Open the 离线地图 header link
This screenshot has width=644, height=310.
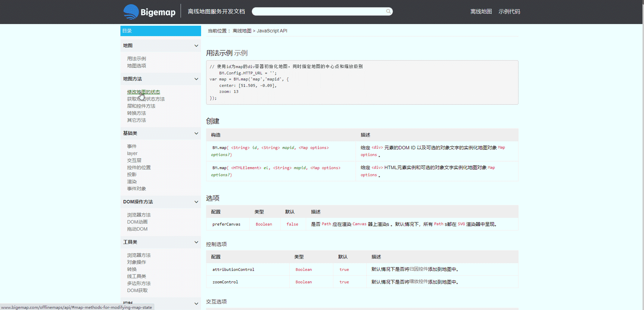tap(481, 12)
